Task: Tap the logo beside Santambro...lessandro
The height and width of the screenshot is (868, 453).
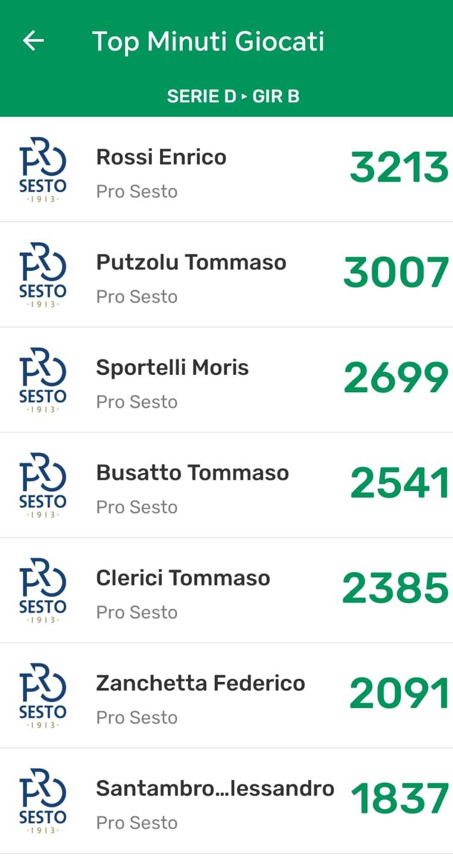Action: point(43,801)
